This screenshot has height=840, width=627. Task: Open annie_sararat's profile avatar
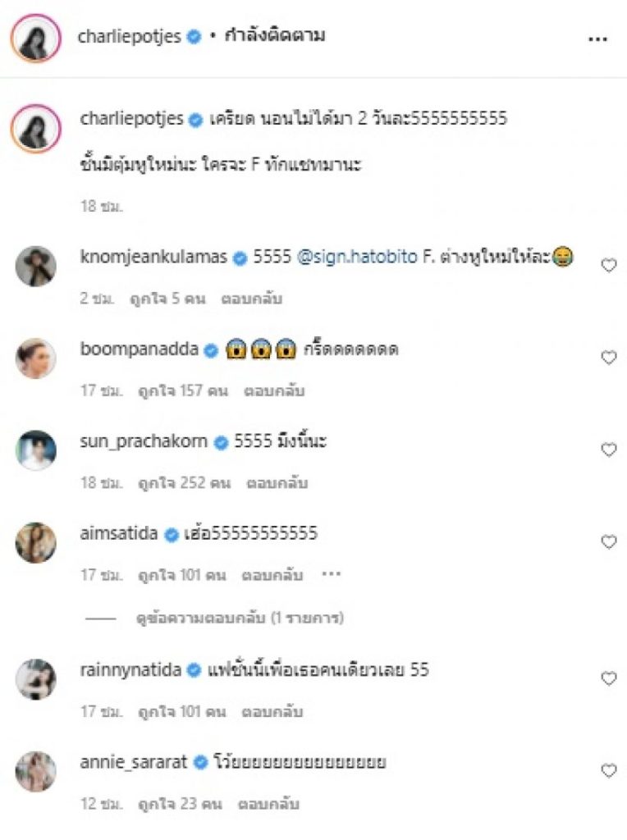35,771
